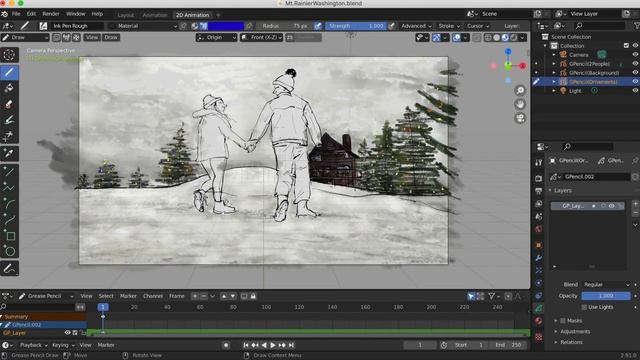Toggle GP_Layer eye in Layers list

(611, 206)
